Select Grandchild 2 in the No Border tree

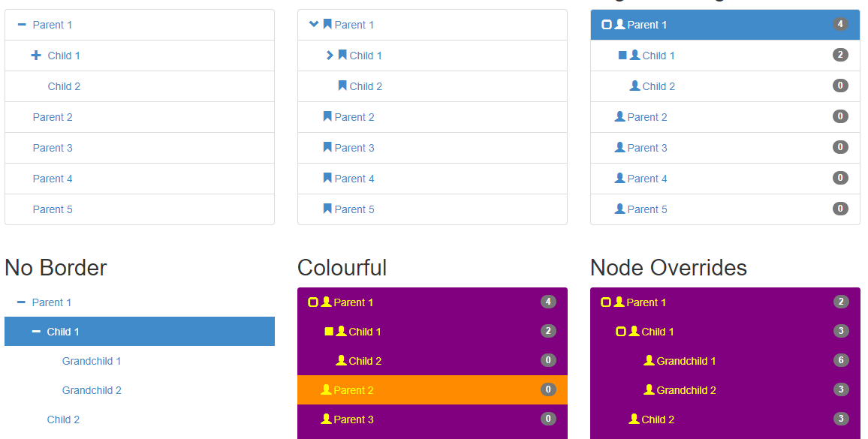(x=92, y=390)
